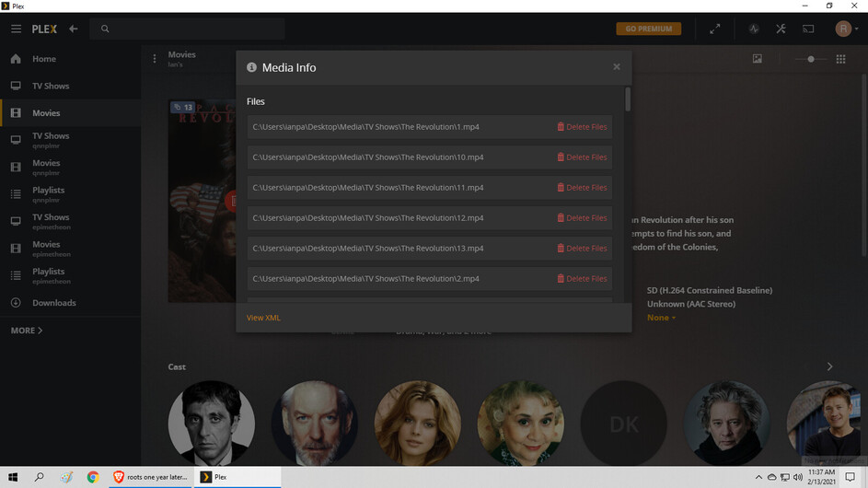Open Movies under epimetheon
This screenshot has height=488, width=868.
coord(70,249)
